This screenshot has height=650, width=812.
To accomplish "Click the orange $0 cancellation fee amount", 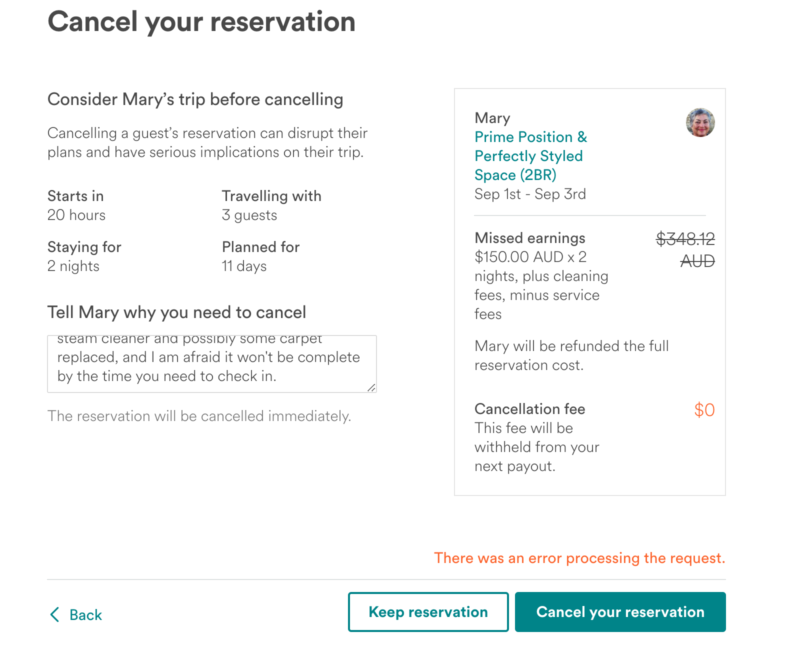I will 704,410.
